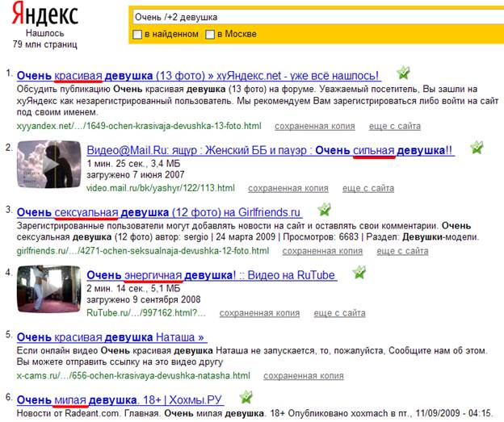Click green star icon beside Хохмы.РУ result
Image resolution: width=504 pixels, height=422 pixels.
tap(246, 397)
